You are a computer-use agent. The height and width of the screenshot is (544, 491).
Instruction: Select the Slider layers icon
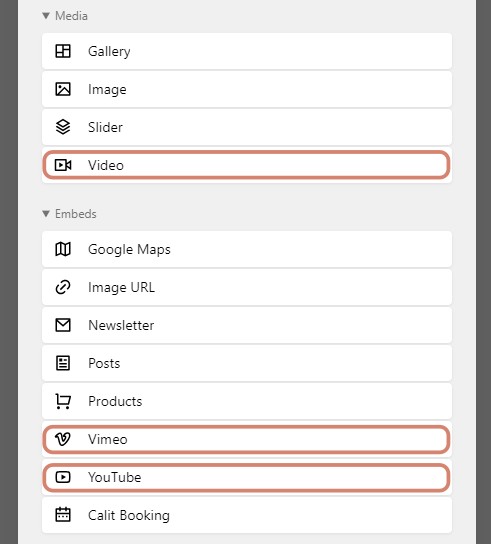tap(63, 127)
